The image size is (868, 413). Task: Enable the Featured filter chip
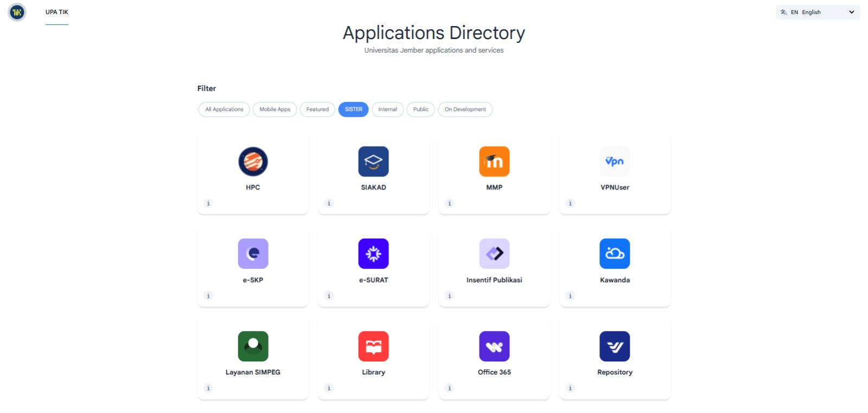[317, 110]
